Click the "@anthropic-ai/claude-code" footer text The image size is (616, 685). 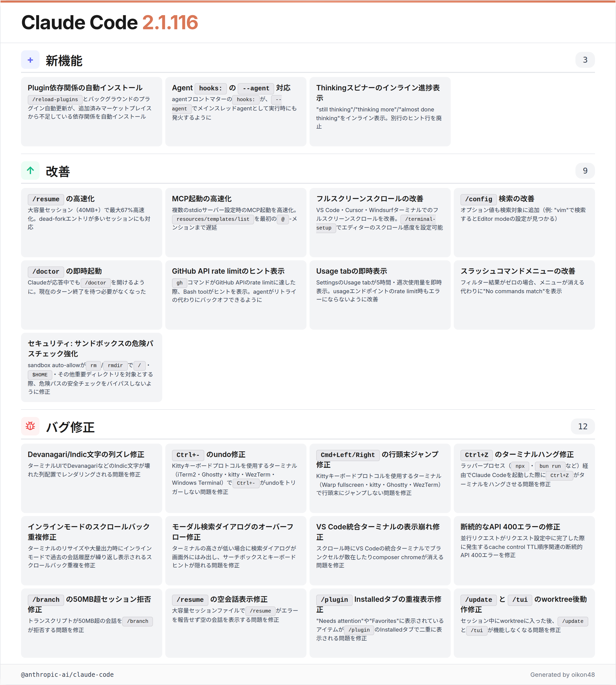pos(67,674)
